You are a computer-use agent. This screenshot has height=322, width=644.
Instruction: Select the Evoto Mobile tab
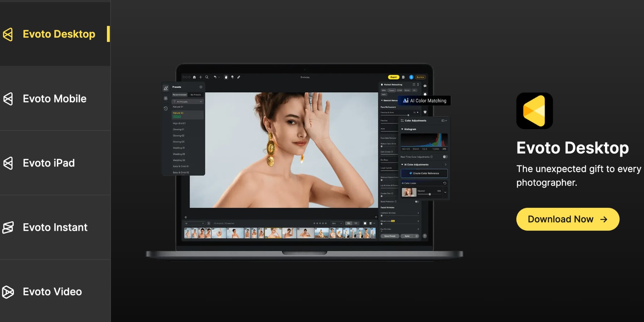pos(55,99)
